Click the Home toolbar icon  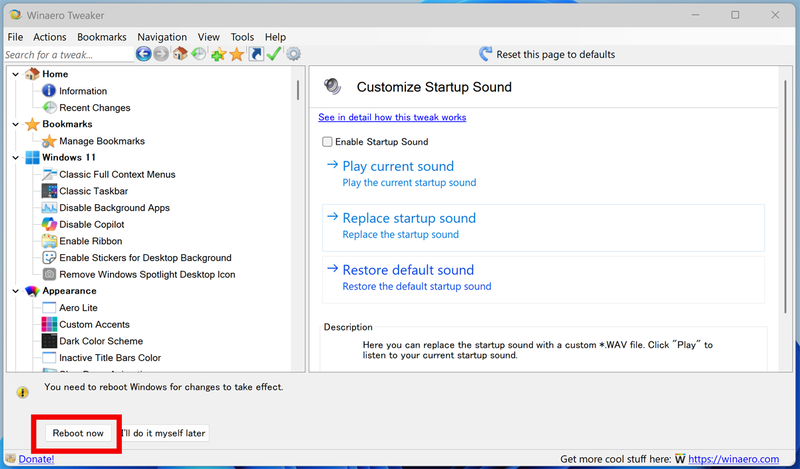pos(180,54)
